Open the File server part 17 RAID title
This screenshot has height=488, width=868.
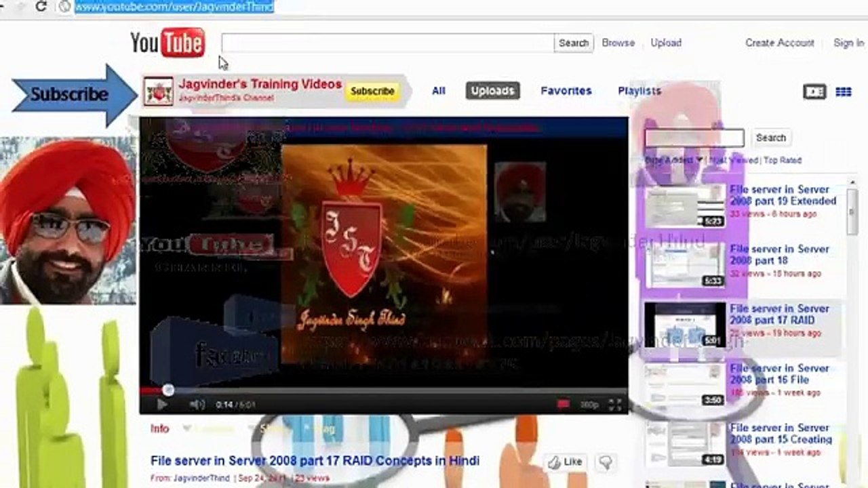click(780, 314)
